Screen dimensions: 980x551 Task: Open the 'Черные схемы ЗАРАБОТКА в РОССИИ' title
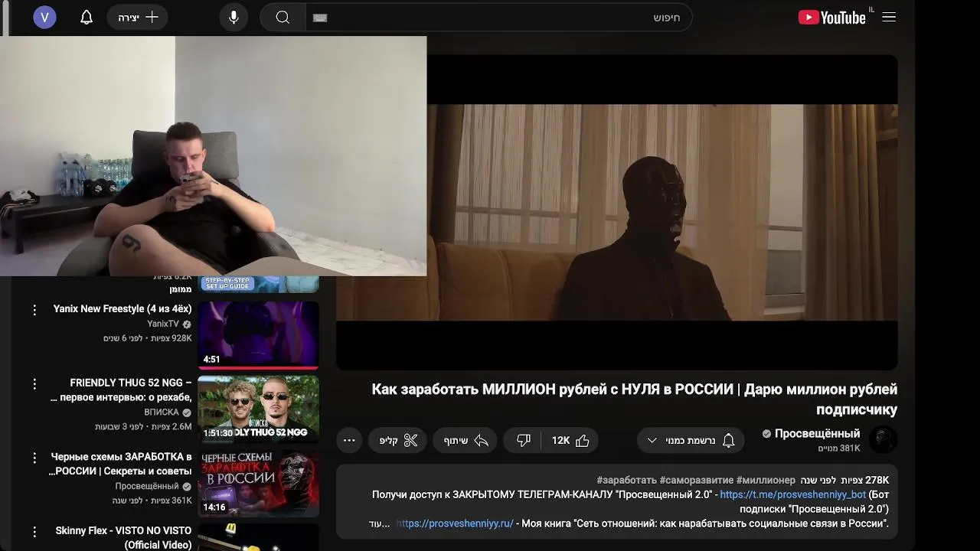click(120, 463)
